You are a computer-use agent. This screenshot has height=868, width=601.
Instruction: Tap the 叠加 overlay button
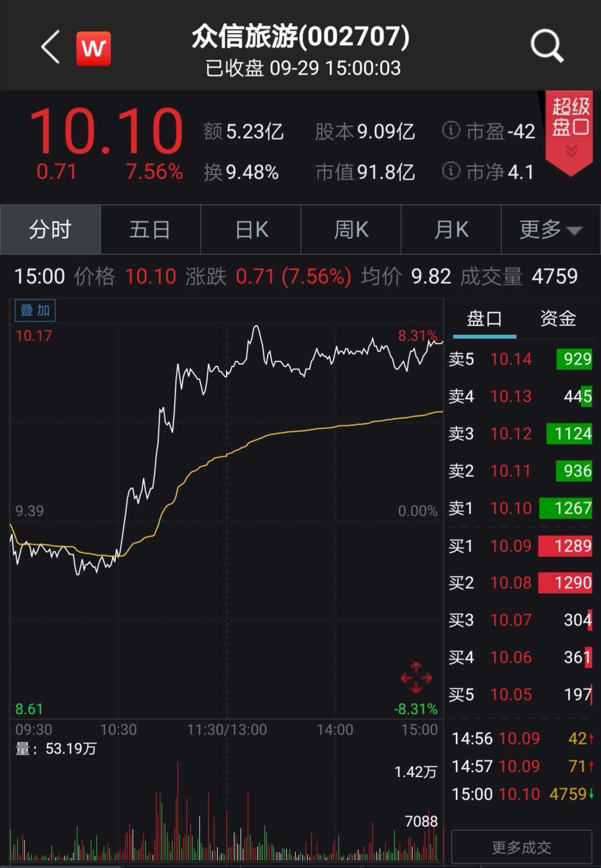click(35, 310)
